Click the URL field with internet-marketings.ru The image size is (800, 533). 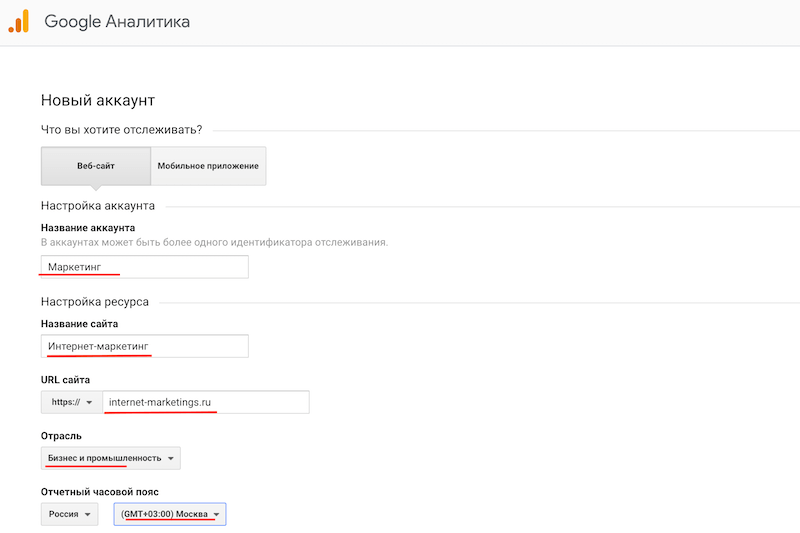tap(206, 402)
